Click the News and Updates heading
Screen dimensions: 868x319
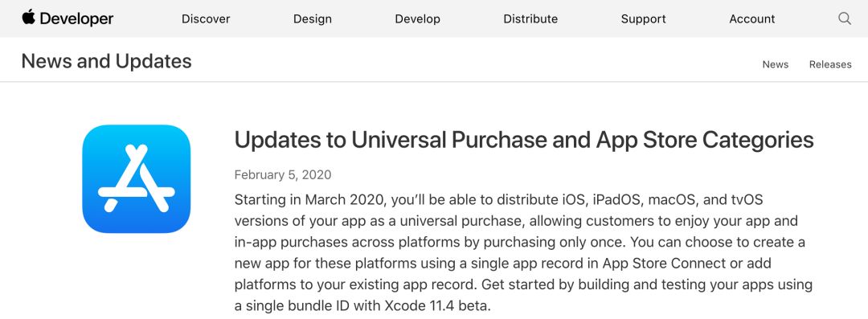tap(106, 61)
